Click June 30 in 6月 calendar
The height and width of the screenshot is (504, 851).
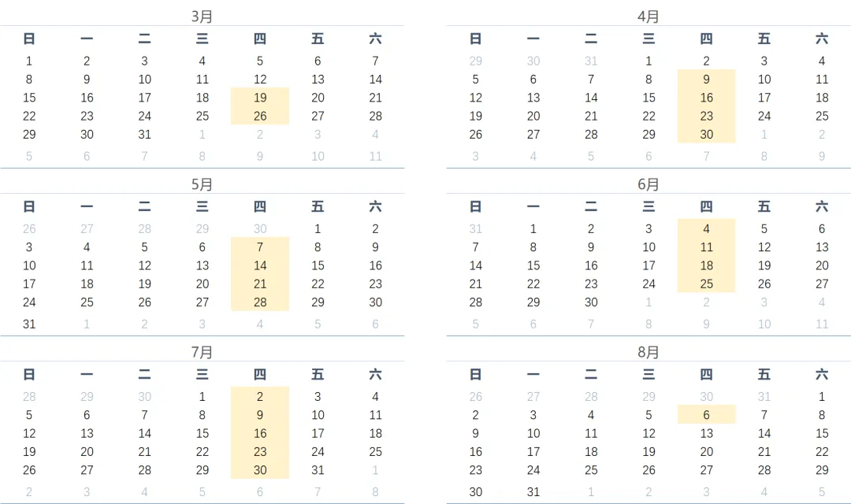tap(590, 302)
